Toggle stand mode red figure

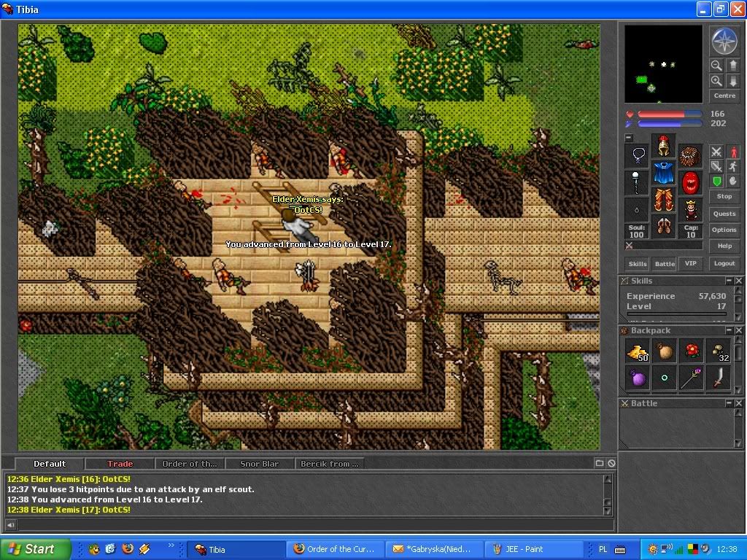[732, 152]
